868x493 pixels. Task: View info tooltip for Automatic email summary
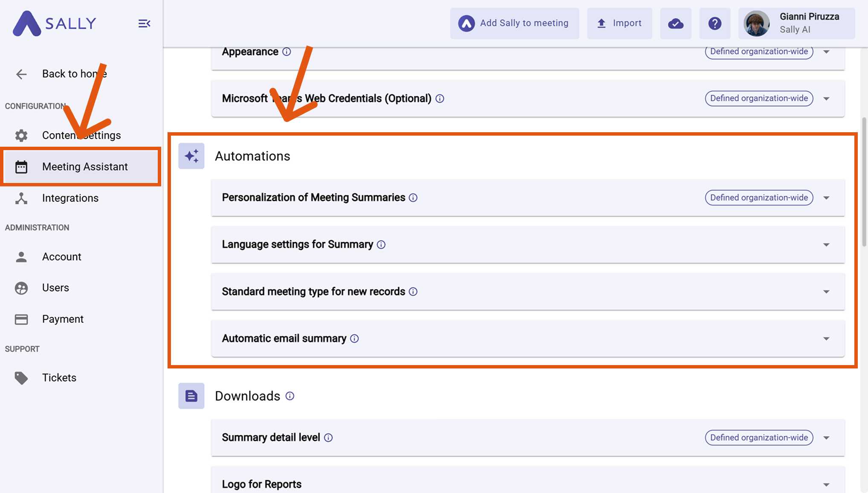[x=354, y=338]
